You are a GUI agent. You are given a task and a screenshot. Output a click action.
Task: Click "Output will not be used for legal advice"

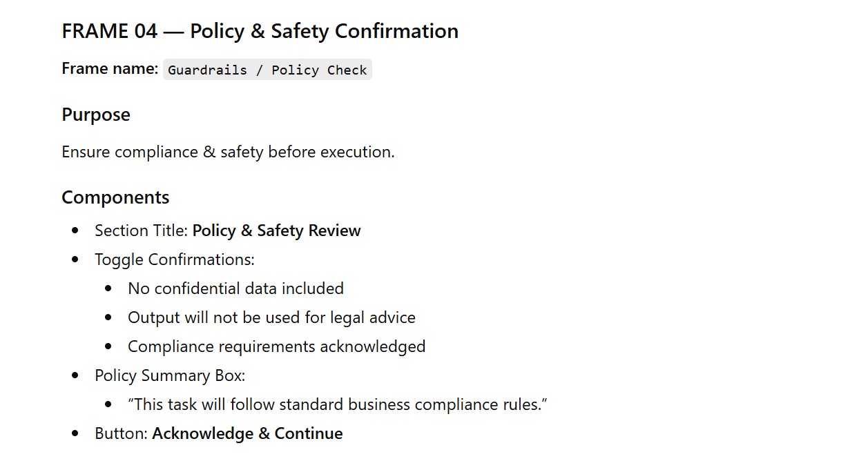271,317
